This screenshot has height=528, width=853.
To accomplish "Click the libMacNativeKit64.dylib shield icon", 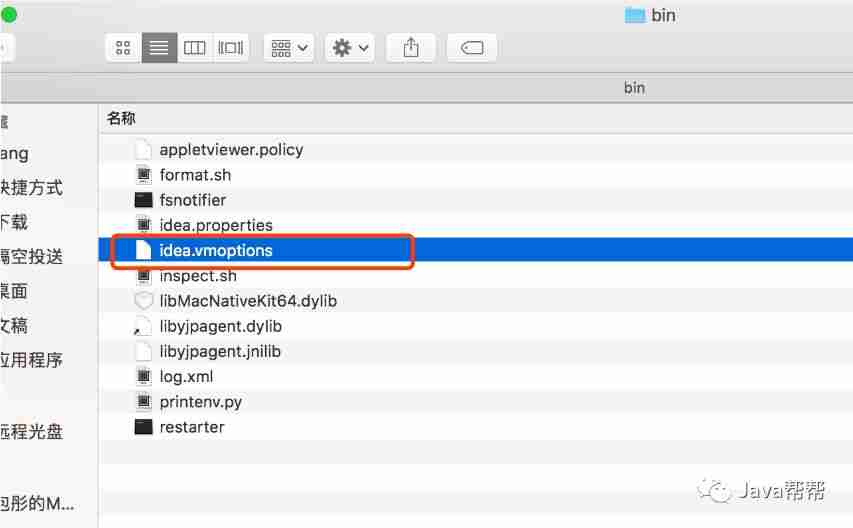I will (x=144, y=301).
